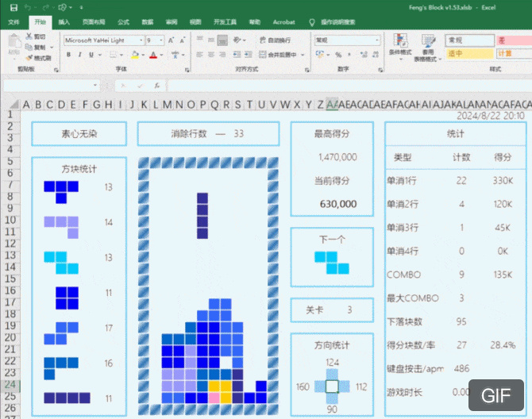The image size is (532, 419).
Task: Click the phonetic guide (文) icon
Action: (175, 54)
